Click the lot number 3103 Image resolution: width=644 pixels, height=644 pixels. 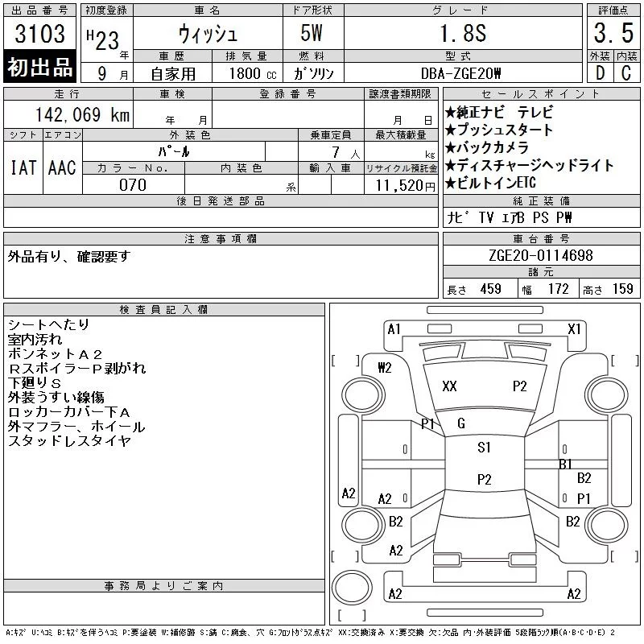[39, 34]
